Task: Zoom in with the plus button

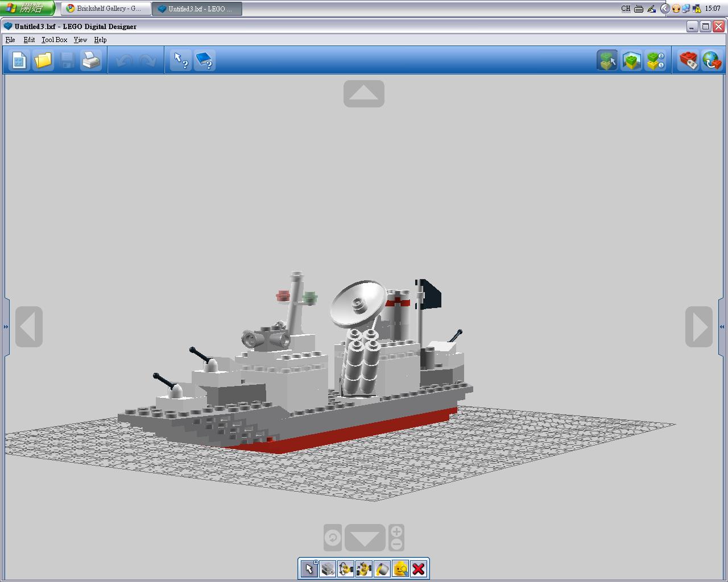Action: [x=396, y=531]
